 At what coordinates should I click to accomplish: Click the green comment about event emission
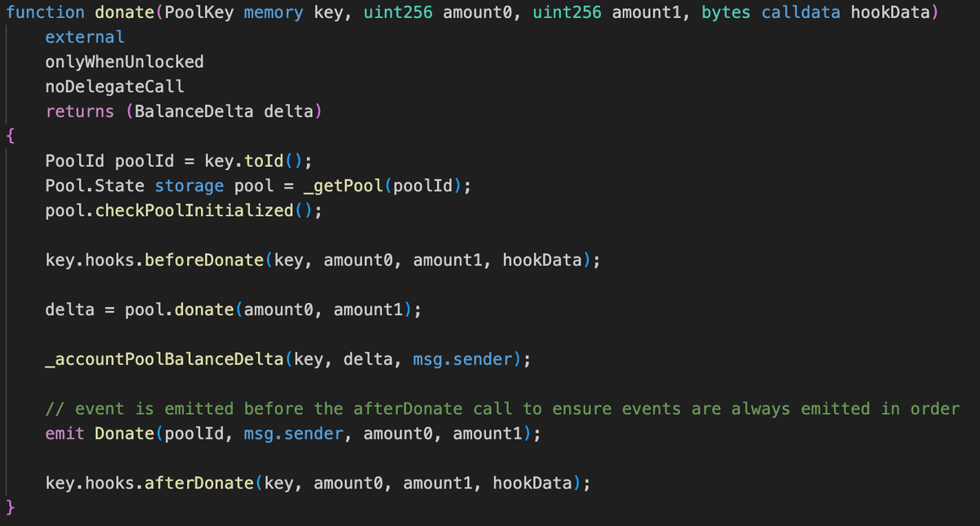[502, 408]
